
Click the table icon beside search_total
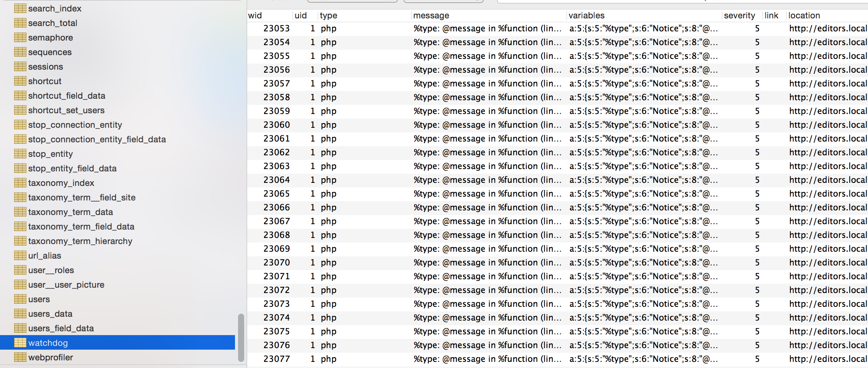coord(20,23)
